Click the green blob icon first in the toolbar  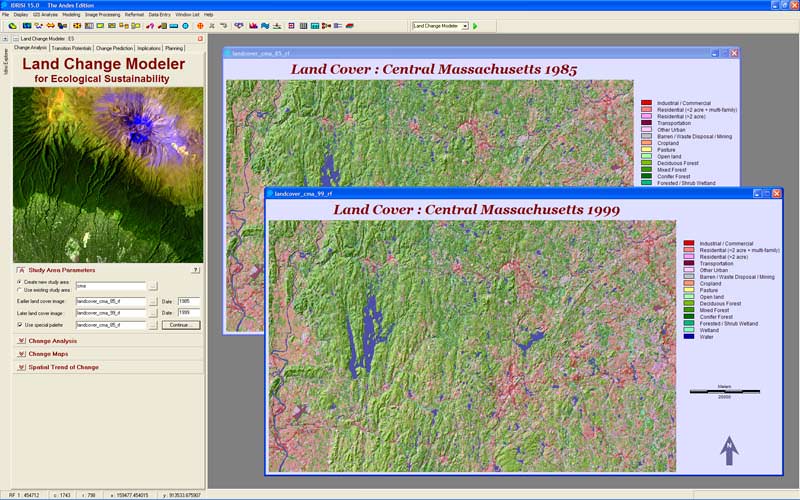click(13, 26)
